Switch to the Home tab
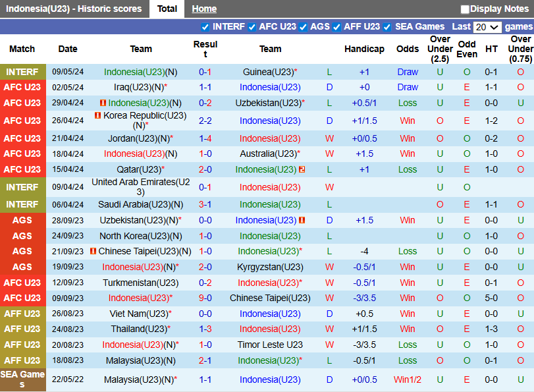The height and width of the screenshot is (392, 534). click(x=204, y=9)
